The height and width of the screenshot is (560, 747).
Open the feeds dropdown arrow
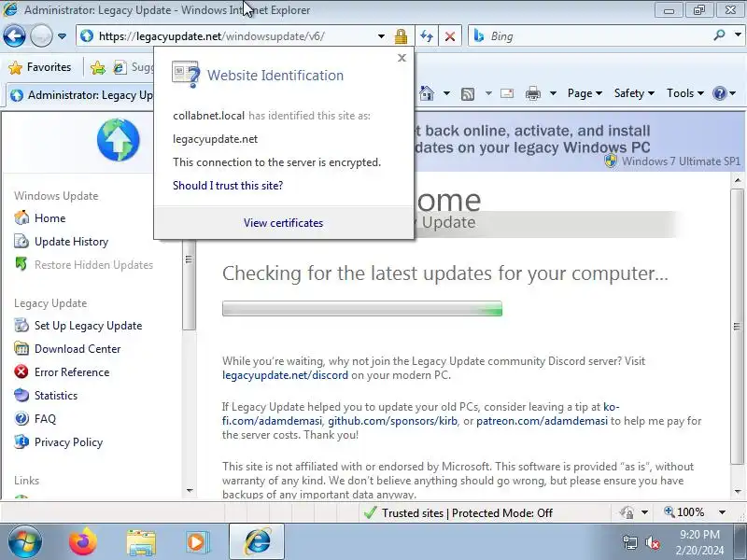pos(488,93)
